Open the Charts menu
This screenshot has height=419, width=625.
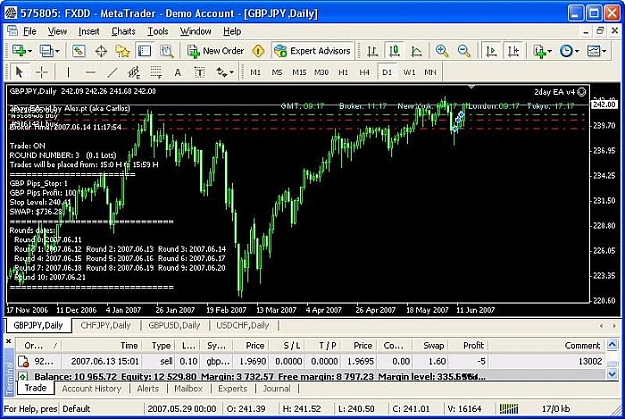[123, 31]
